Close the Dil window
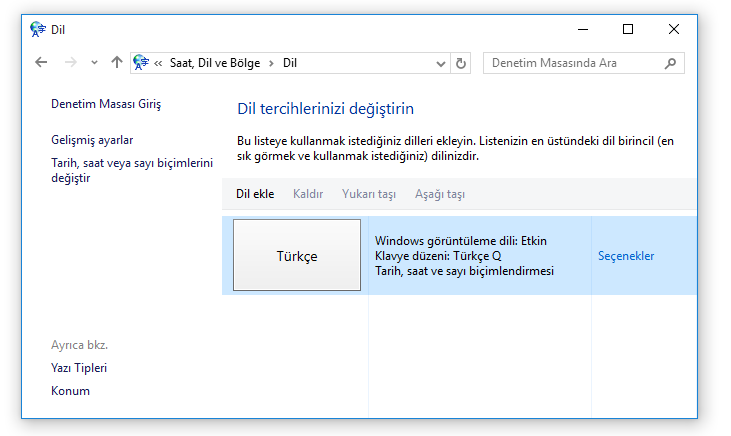The image size is (731, 436). (x=674, y=29)
